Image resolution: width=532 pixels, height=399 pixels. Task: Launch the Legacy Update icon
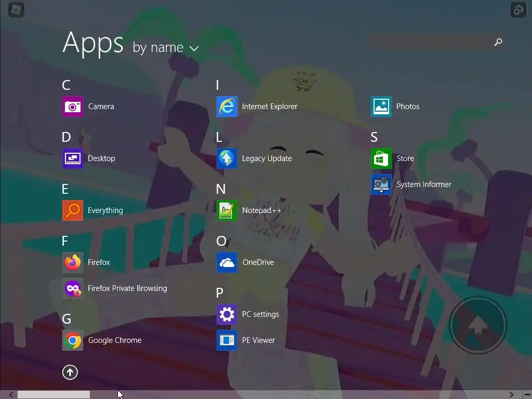pyautogui.click(x=227, y=158)
